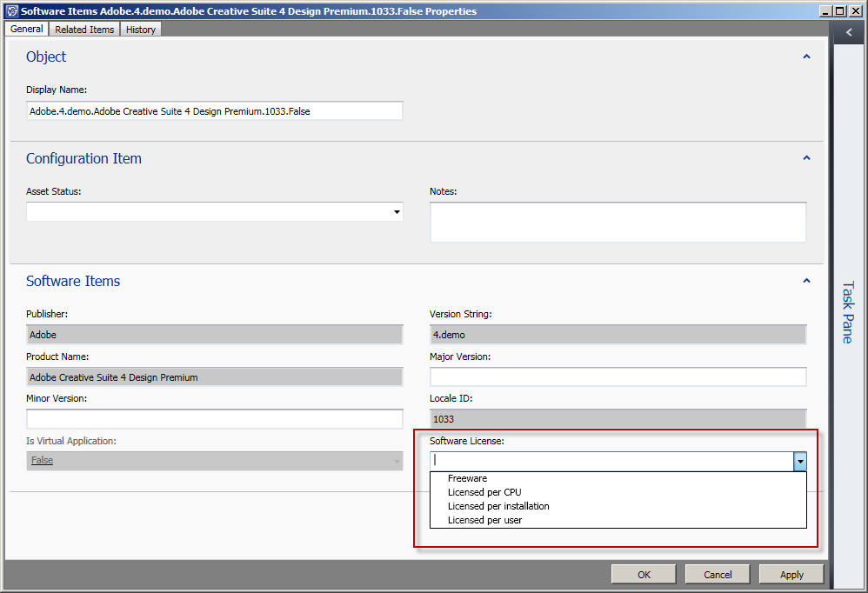Edit the Display Name field
Screen dimensions: 868x593
coord(214,110)
